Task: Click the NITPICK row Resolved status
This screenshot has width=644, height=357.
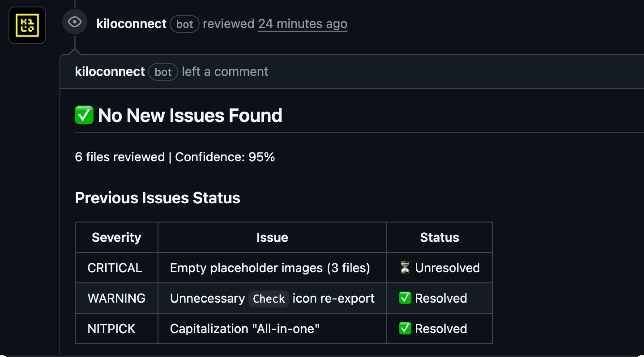Action: click(441, 329)
